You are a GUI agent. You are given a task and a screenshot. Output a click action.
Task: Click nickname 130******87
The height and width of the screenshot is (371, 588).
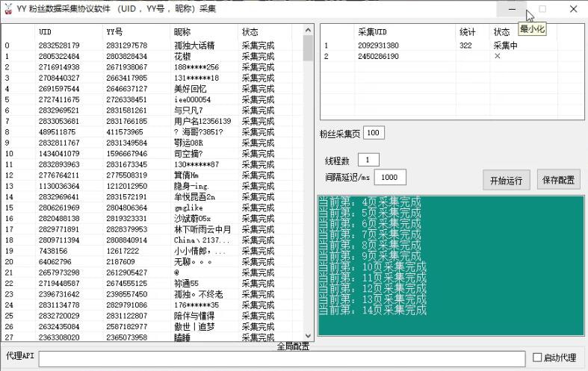pyautogui.click(x=196, y=164)
